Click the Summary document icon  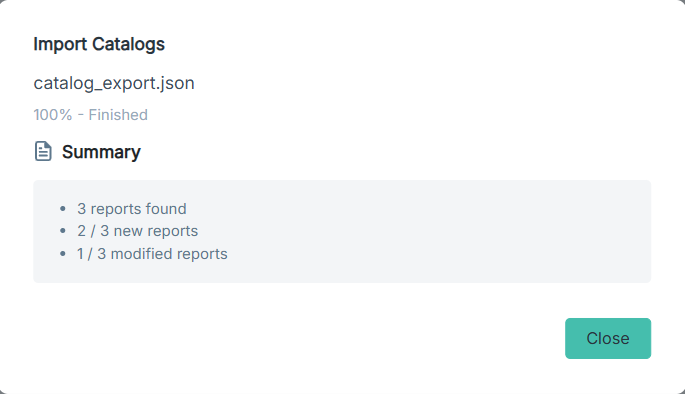click(x=43, y=152)
